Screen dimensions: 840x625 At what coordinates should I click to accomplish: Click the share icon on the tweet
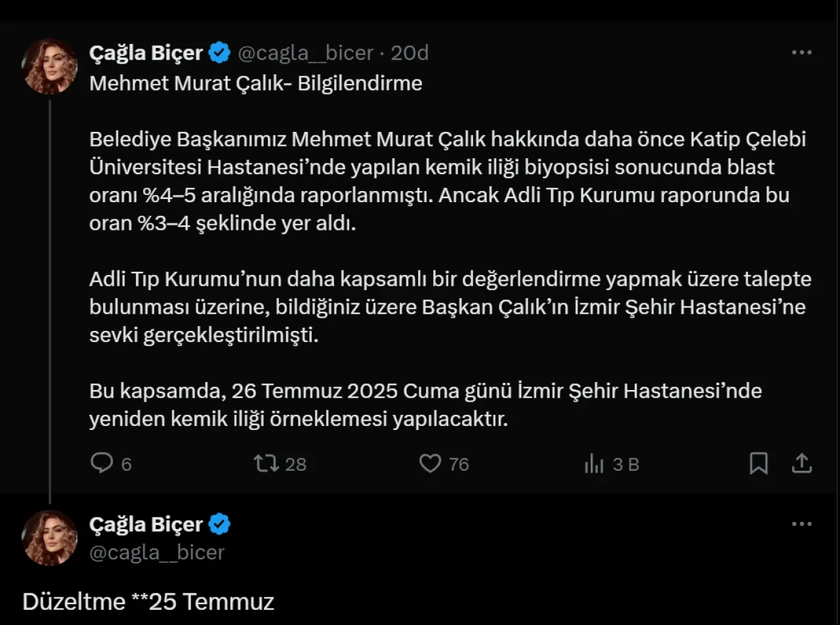(802, 464)
